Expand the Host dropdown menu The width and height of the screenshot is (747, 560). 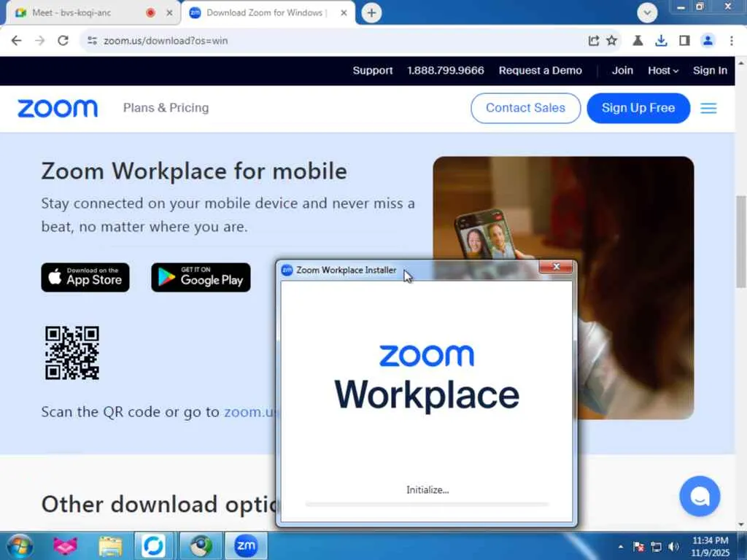click(662, 71)
